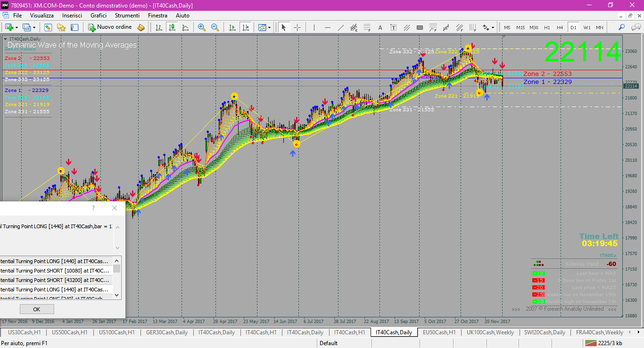Show the Navigator panel via star-folder icon
This screenshot has width=644, height=348.
point(61,27)
